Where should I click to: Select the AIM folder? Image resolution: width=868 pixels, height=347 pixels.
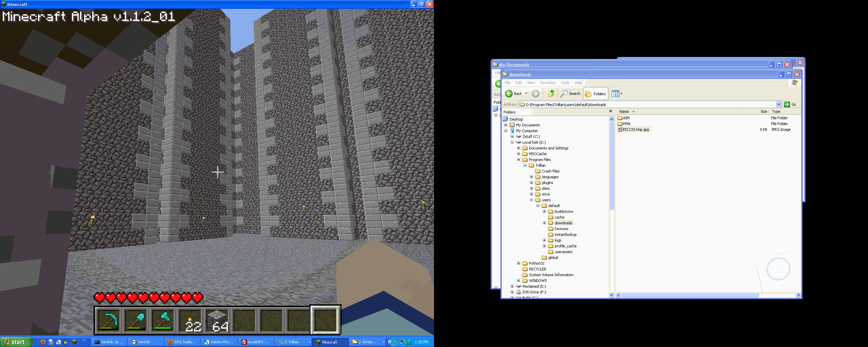tap(624, 118)
